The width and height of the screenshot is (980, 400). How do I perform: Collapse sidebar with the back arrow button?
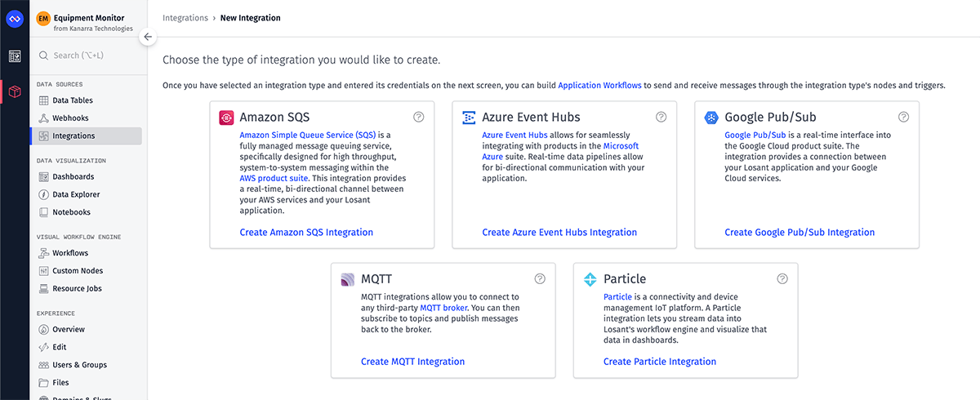pyautogui.click(x=148, y=36)
